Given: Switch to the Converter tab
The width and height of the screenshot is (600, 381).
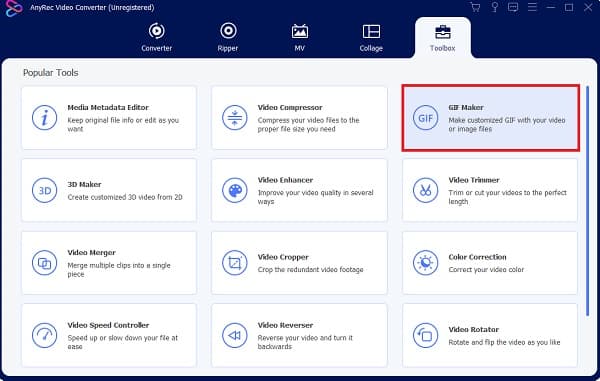Looking at the screenshot, I should coord(157,37).
